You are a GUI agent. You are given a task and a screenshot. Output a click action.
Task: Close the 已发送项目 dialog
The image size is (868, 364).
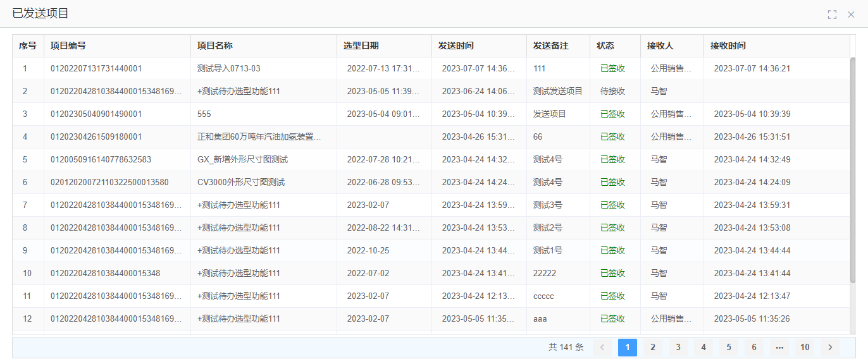(851, 15)
